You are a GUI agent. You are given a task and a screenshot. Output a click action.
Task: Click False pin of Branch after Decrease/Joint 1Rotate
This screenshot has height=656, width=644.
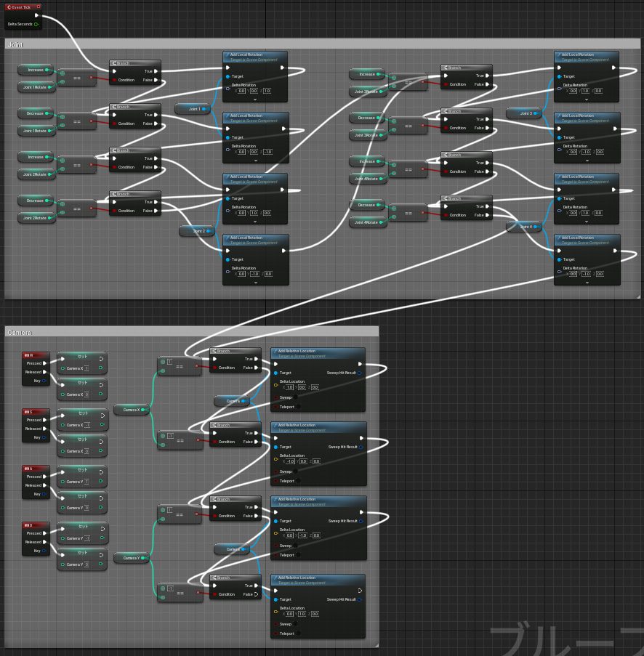pos(156,123)
